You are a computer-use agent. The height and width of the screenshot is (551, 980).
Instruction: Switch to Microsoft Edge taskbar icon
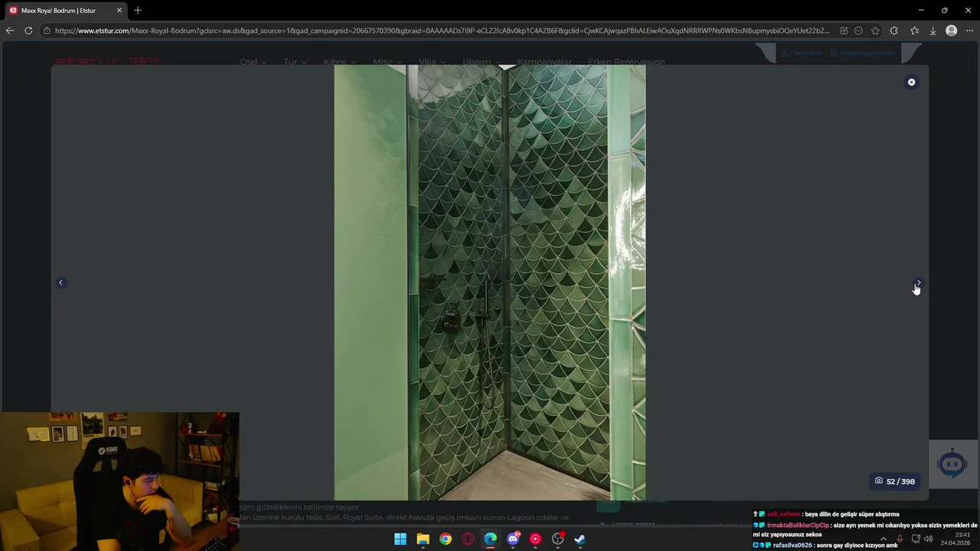tap(490, 539)
